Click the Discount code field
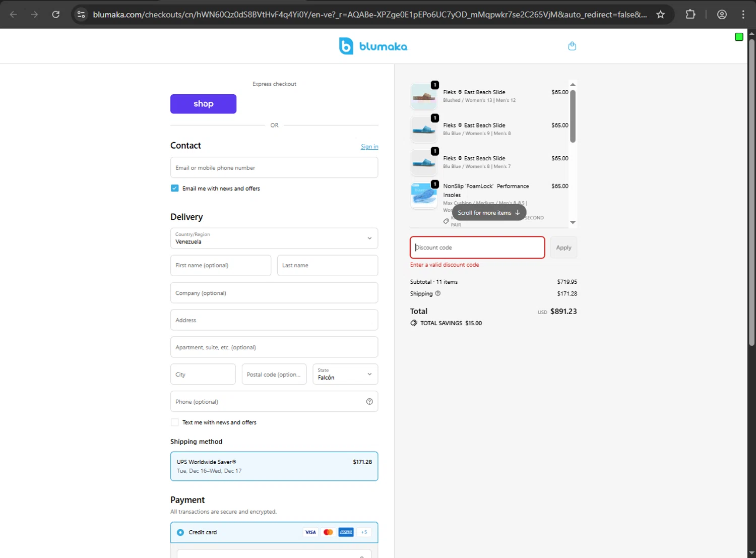Image resolution: width=756 pixels, height=558 pixels. click(477, 247)
